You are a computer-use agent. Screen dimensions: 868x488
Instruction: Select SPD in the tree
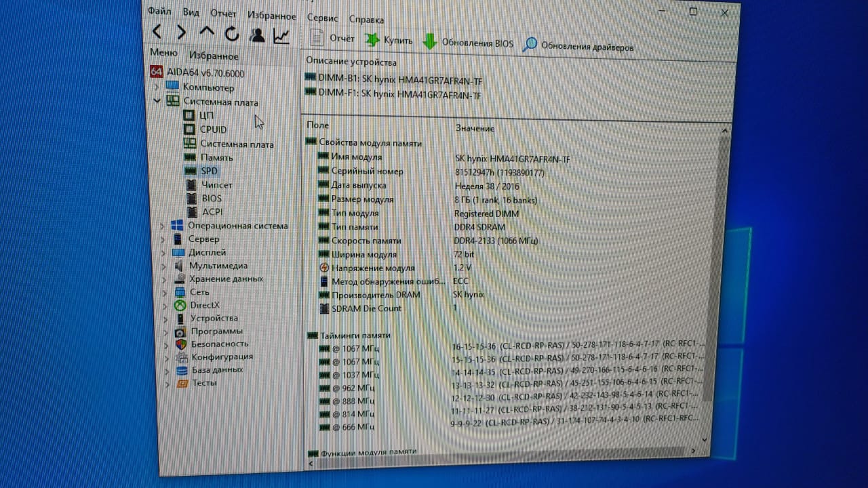tap(201, 171)
